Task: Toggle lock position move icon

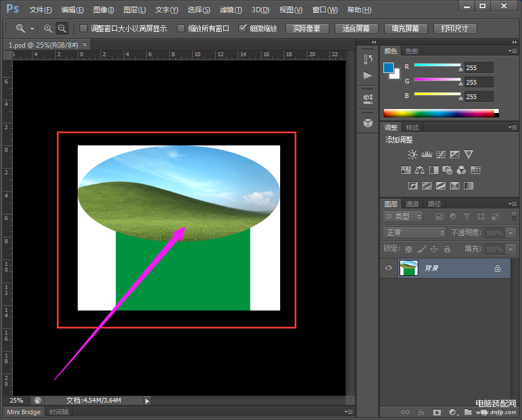Action: [x=434, y=249]
